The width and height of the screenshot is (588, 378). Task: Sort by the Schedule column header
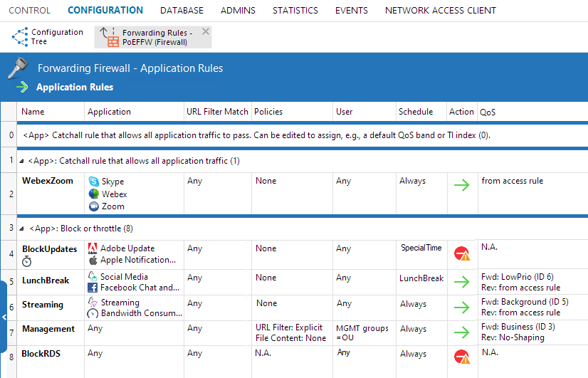[x=416, y=112]
